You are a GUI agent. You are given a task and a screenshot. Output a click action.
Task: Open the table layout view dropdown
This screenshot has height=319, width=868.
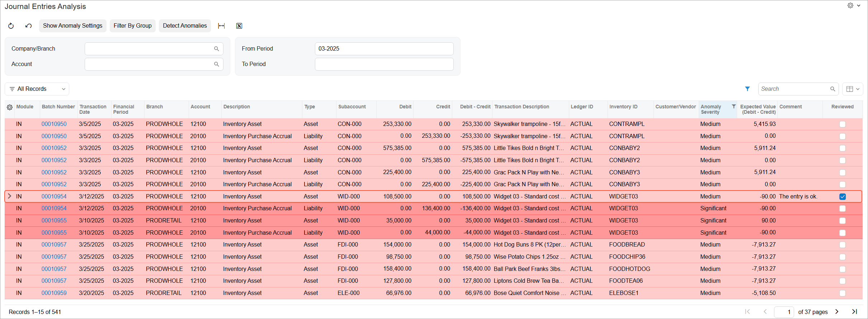click(x=853, y=89)
